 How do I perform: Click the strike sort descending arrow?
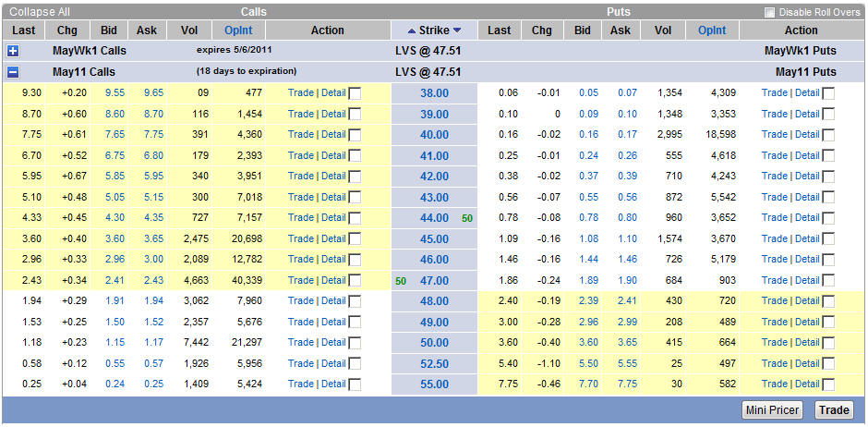pos(456,30)
